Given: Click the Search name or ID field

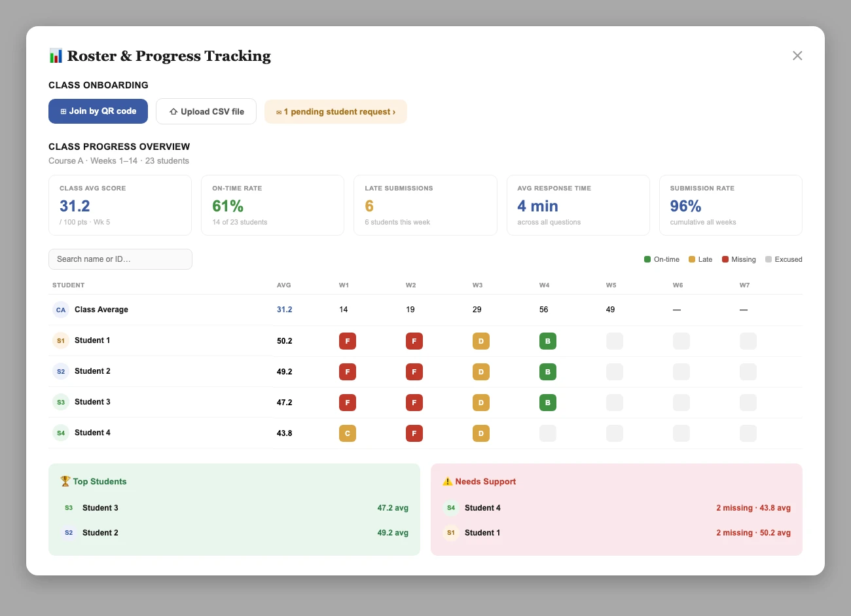Looking at the screenshot, I should click(x=120, y=259).
